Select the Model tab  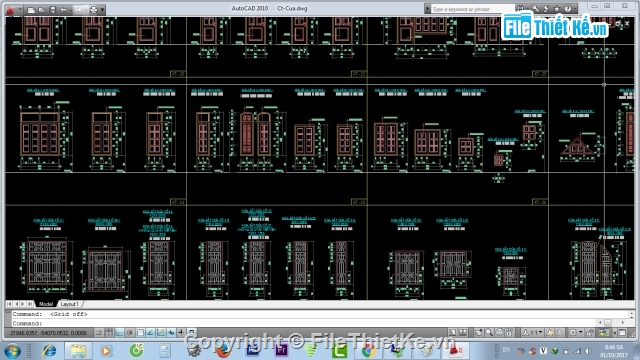[x=46, y=304]
